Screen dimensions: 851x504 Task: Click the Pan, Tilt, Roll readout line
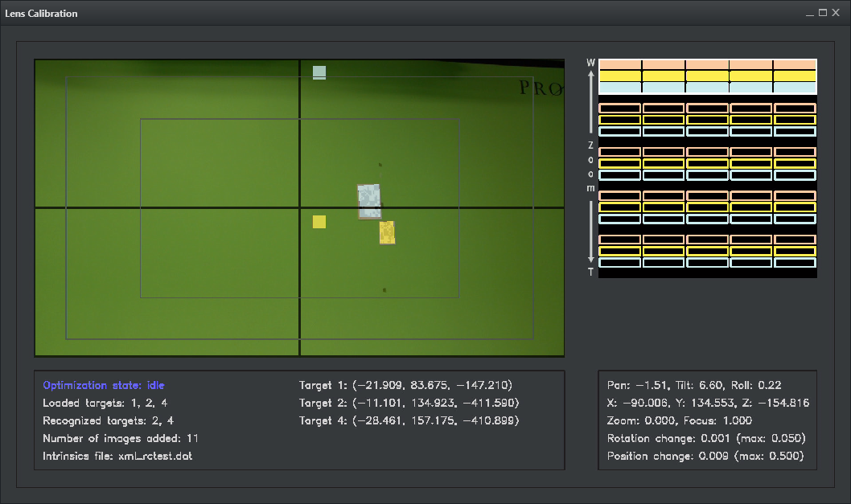[x=694, y=386]
